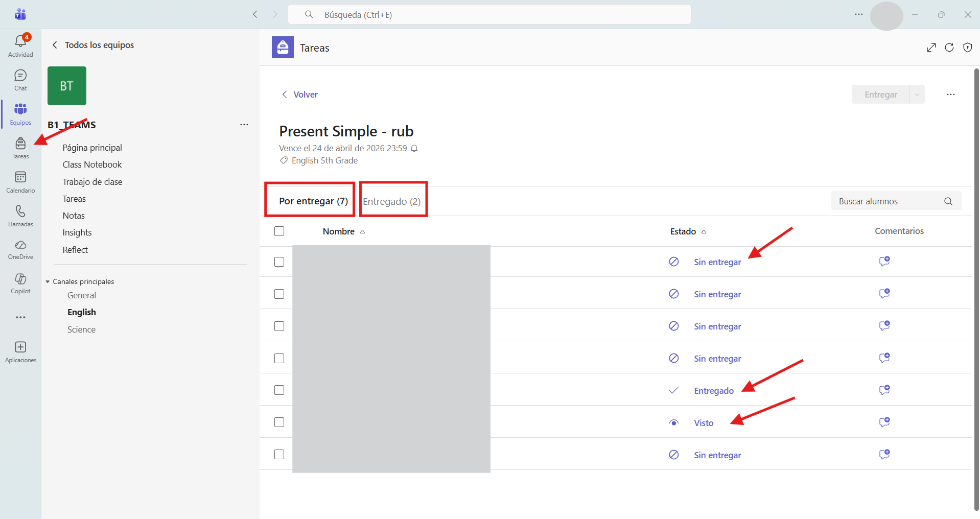Click the BT team avatar
Screen dimensions: 980x519
pos(67,86)
